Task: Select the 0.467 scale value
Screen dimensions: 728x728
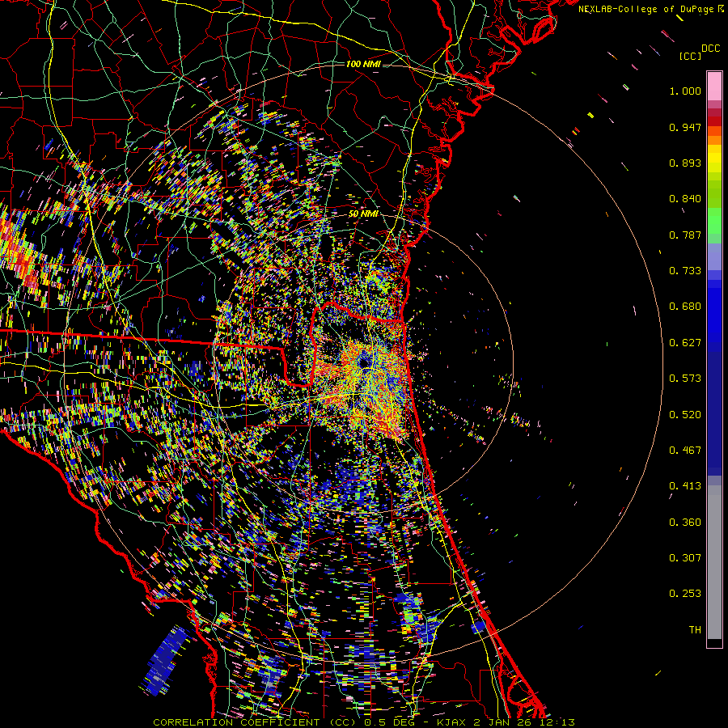Action: pos(685,451)
